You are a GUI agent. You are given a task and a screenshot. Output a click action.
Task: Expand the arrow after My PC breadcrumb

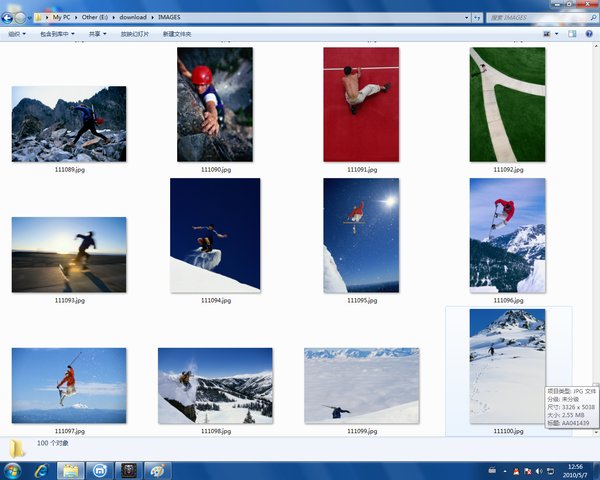76,18
